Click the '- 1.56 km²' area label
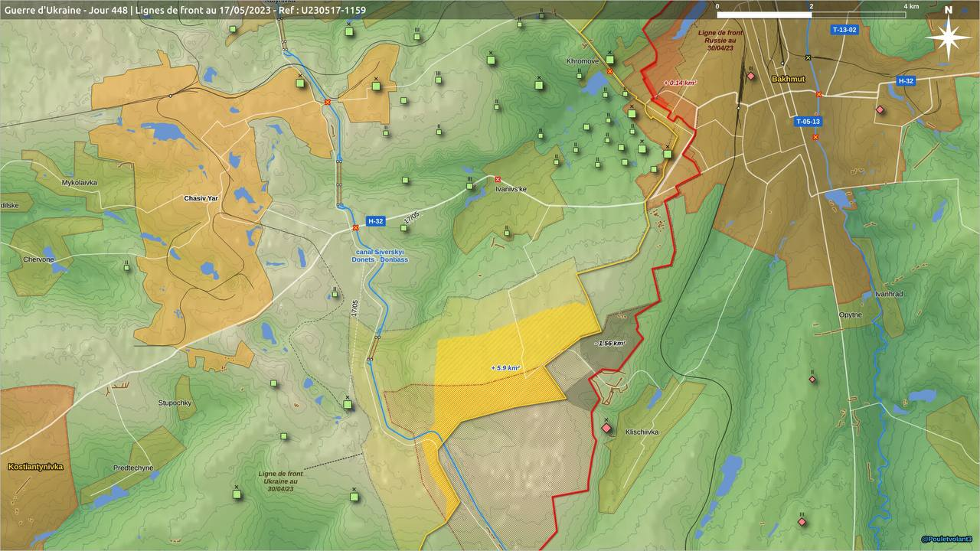This screenshot has width=980, height=551. pyautogui.click(x=609, y=344)
